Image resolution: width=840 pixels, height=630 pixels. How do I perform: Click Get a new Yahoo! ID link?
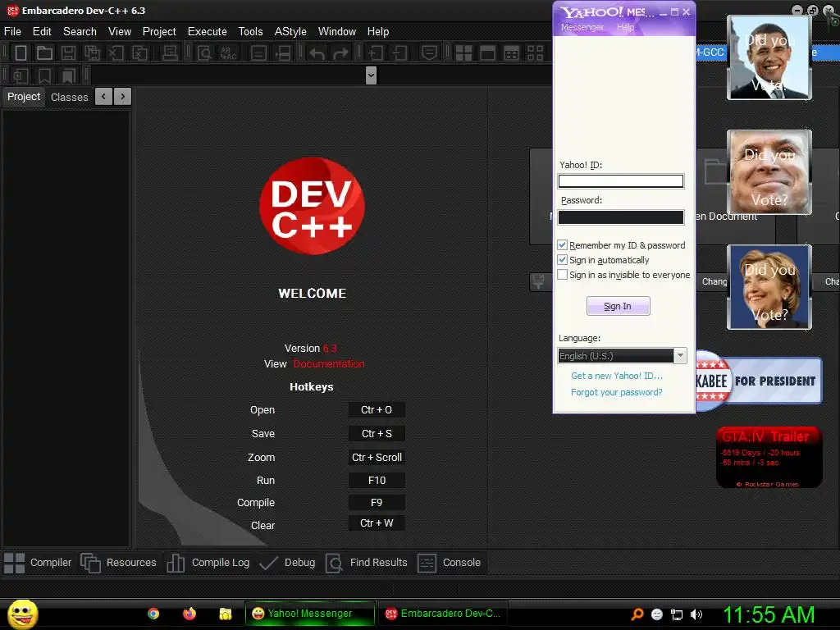click(x=617, y=376)
